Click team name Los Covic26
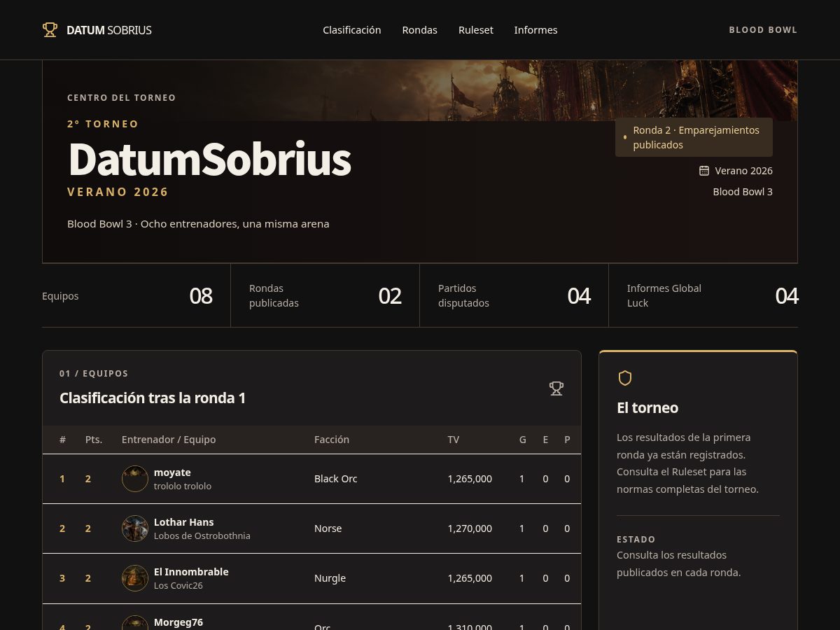 click(178, 585)
